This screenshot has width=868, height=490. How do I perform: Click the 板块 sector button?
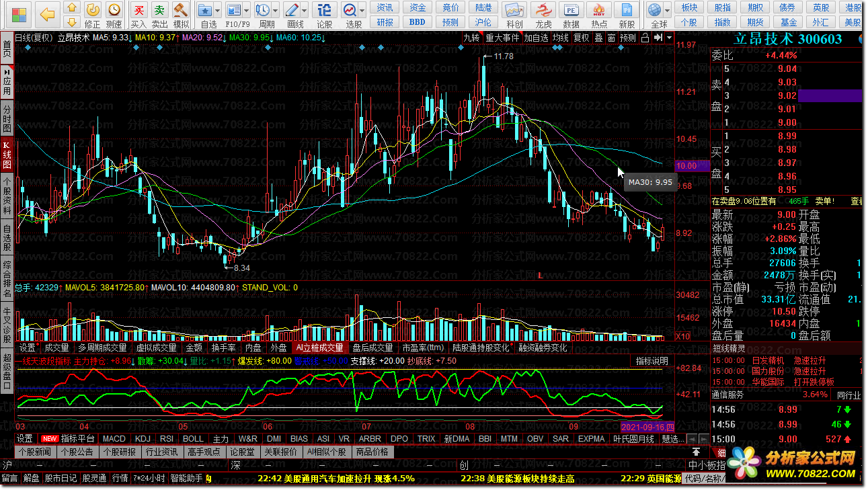689,7
